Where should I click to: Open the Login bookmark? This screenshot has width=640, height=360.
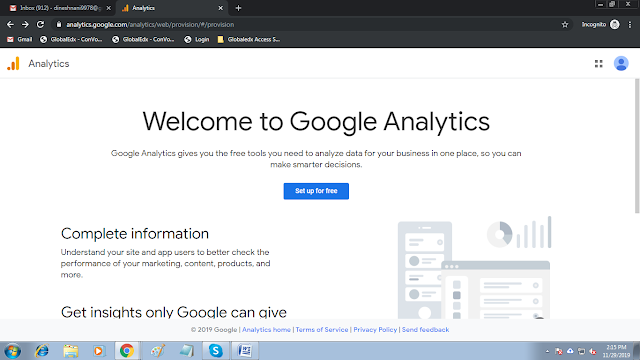coord(197,40)
